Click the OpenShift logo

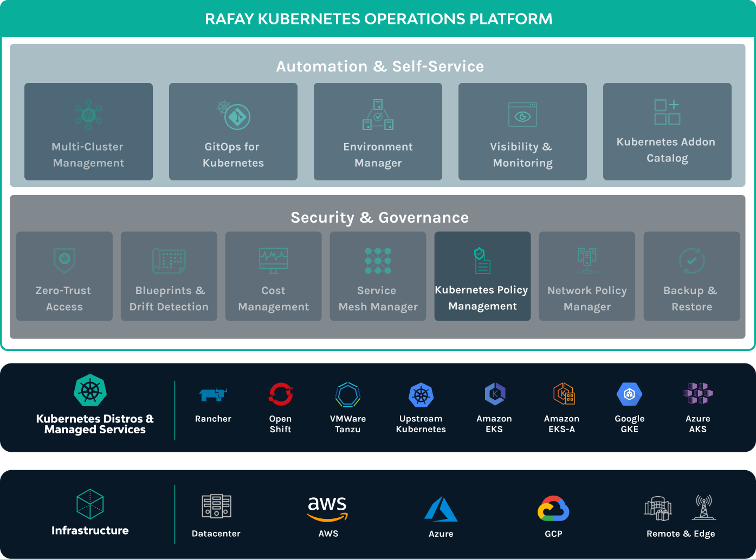[x=281, y=394]
